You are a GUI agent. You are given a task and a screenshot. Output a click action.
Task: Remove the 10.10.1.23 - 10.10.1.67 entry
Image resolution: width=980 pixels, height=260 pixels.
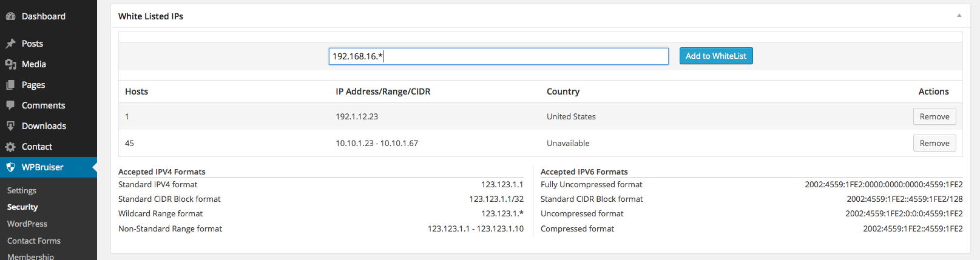pos(934,143)
